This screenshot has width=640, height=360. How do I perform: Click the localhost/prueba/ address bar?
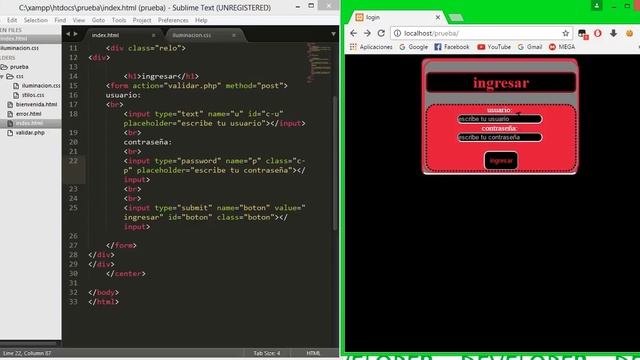tap(482, 33)
